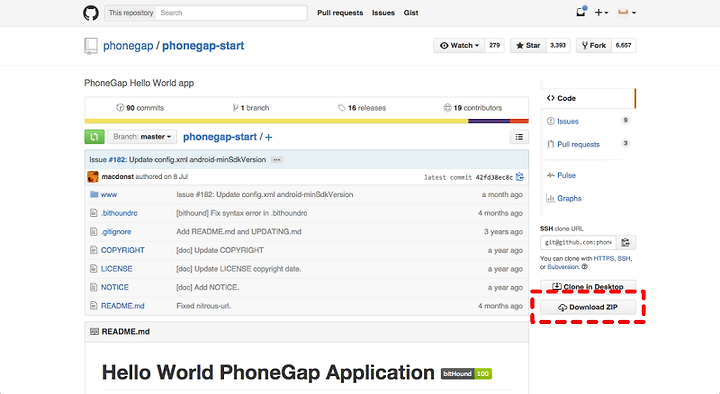Open '[doc] Update COPYRIGHT' commit message
The image size is (720, 394).
pyautogui.click(x=220, y=250)
